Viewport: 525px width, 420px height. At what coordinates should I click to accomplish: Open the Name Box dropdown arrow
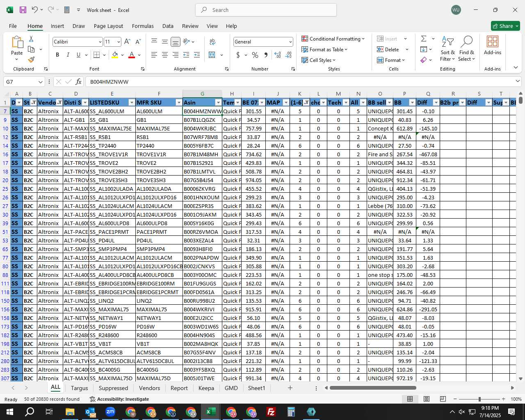[40, 82]
